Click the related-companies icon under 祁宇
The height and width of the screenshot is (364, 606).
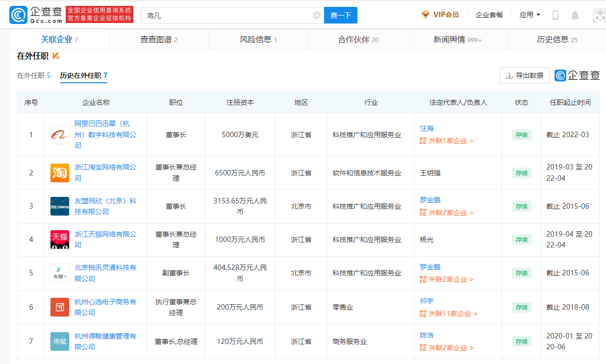point(423,314)
